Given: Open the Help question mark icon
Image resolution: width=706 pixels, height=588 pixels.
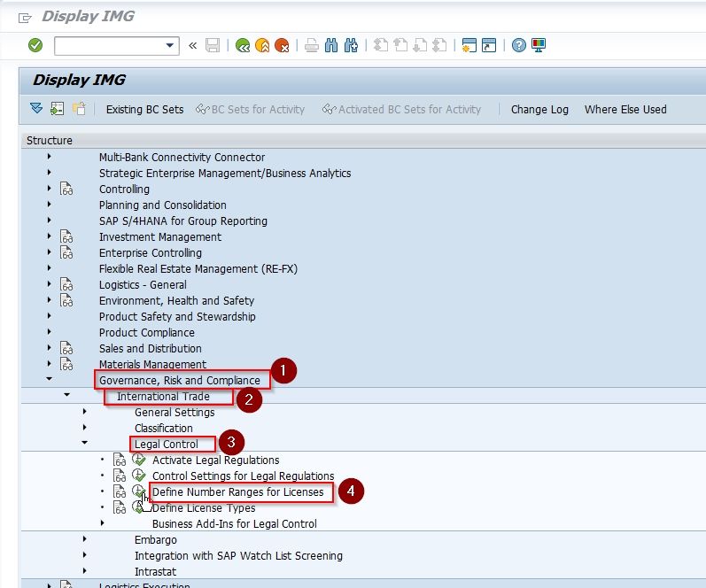Looking at the screenshot, I should 519,45.
